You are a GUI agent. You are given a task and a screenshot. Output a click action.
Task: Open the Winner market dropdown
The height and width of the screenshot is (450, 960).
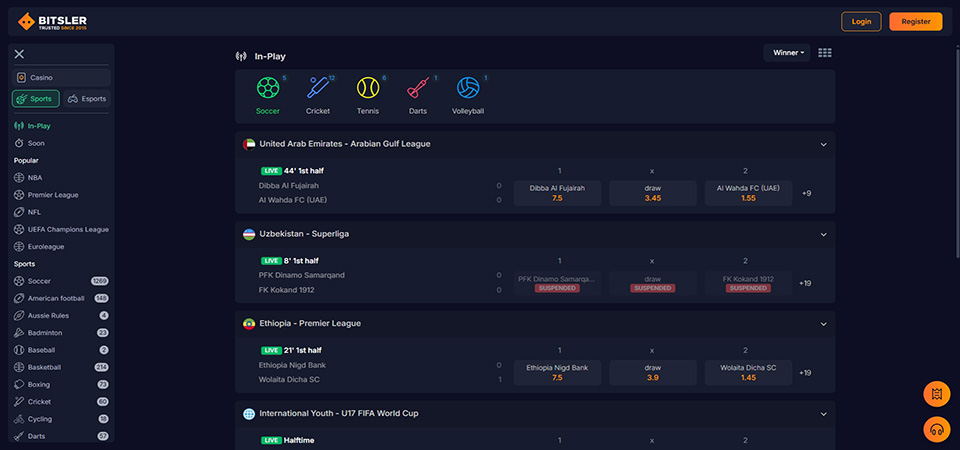pos(787,53)
